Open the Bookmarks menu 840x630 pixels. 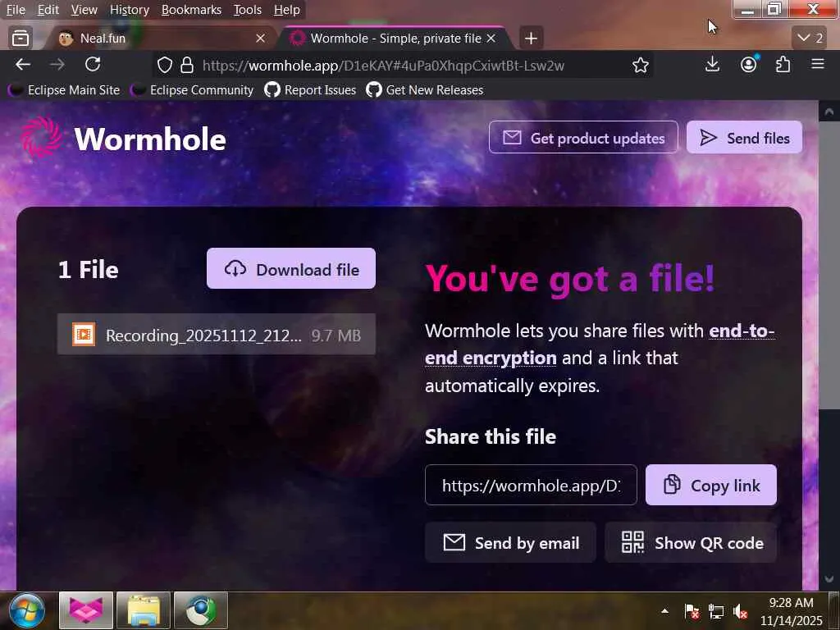tap(191, 10)
